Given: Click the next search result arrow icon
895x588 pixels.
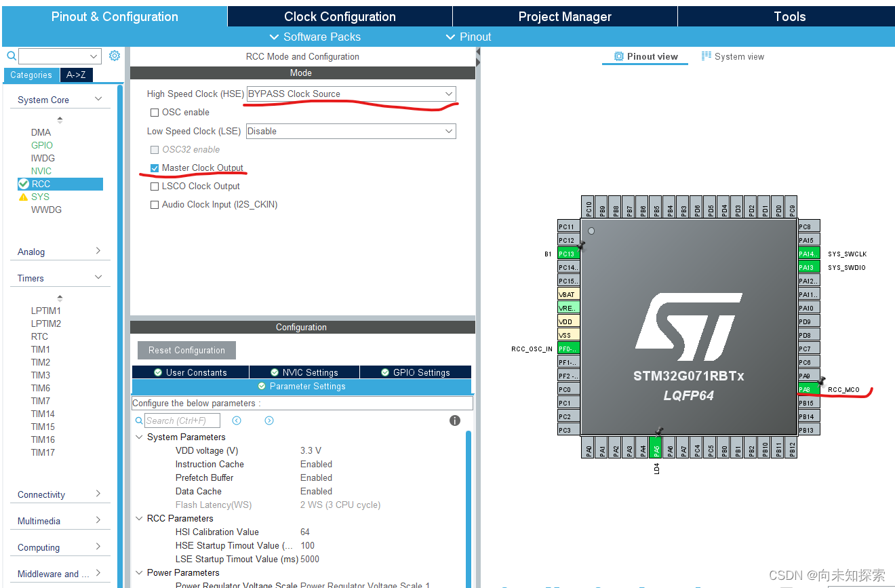Looking at the screenshot, I should point(269,420).
